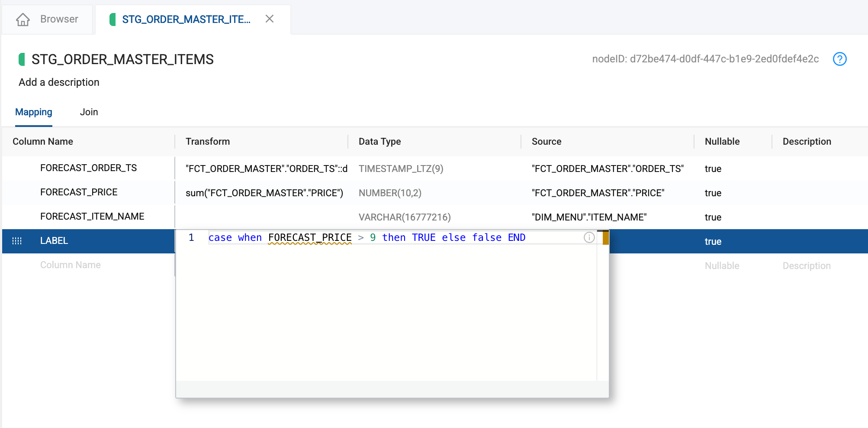Click TIMESTAMP_LTZ(9) data type
Viewport: 868px width, 428px height.
401,169
